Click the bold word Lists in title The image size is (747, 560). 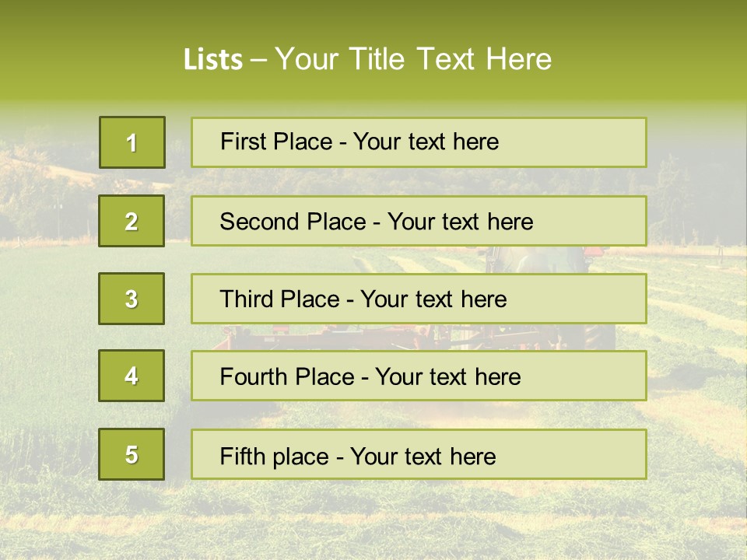213,60
